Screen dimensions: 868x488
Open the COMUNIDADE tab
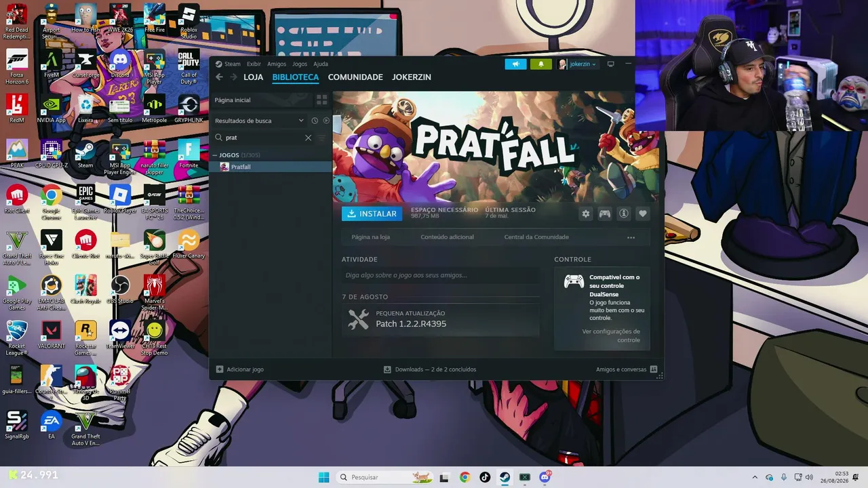pyautogui.click(x=355, y=77)
